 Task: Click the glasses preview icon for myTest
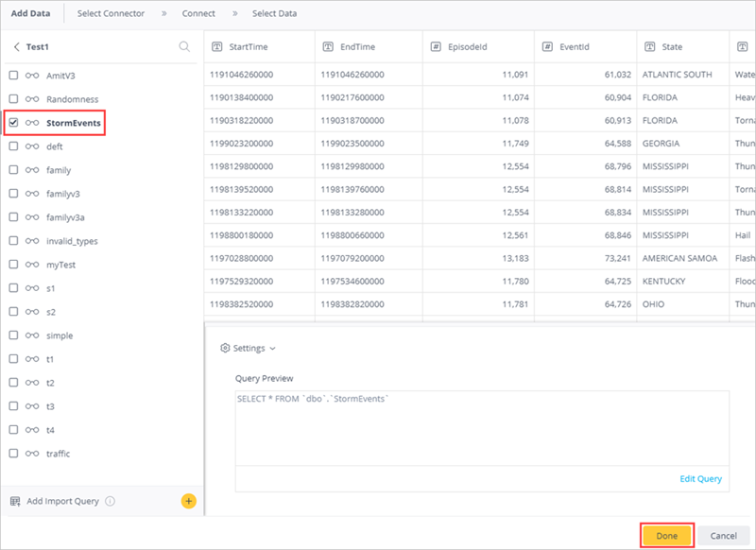pyautogui.click(x=32, y=265)
